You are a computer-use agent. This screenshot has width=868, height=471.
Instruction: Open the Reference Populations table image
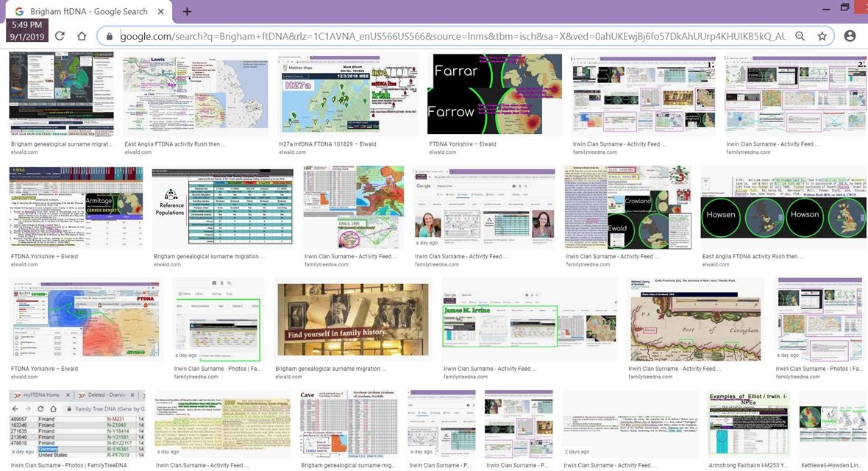[222, 208]
